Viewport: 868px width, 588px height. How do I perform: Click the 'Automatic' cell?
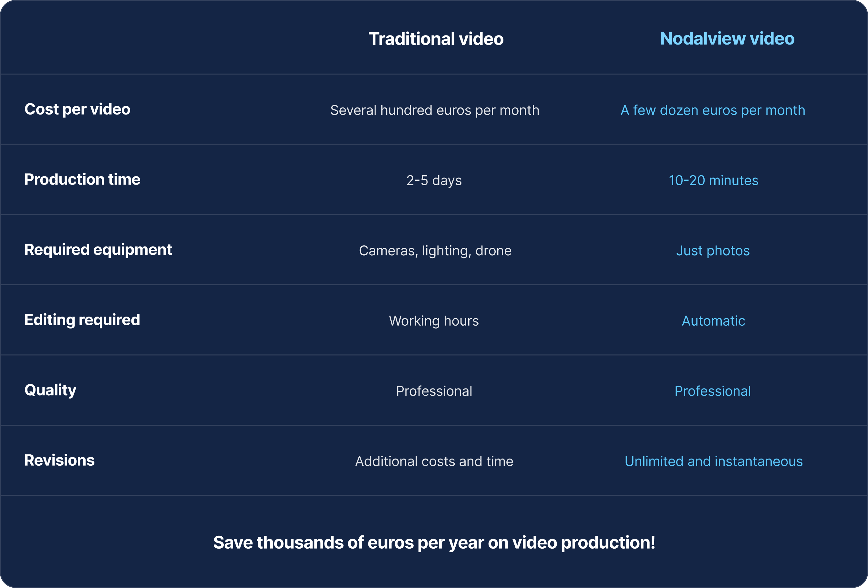click(x=713, y=321)
